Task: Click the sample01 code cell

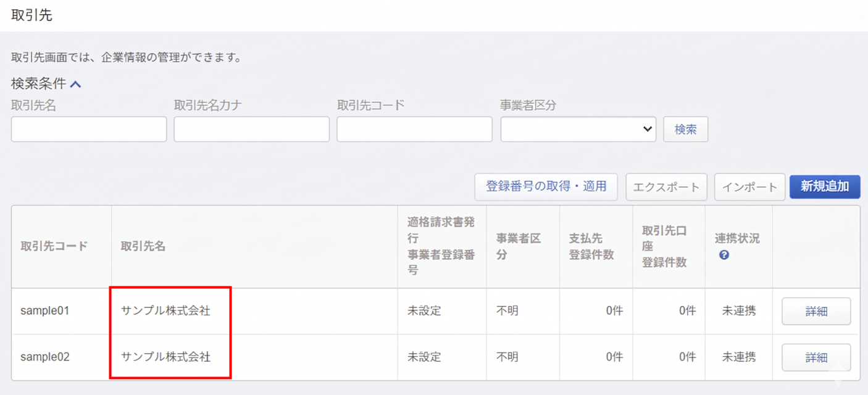Action: click(45, 311)
